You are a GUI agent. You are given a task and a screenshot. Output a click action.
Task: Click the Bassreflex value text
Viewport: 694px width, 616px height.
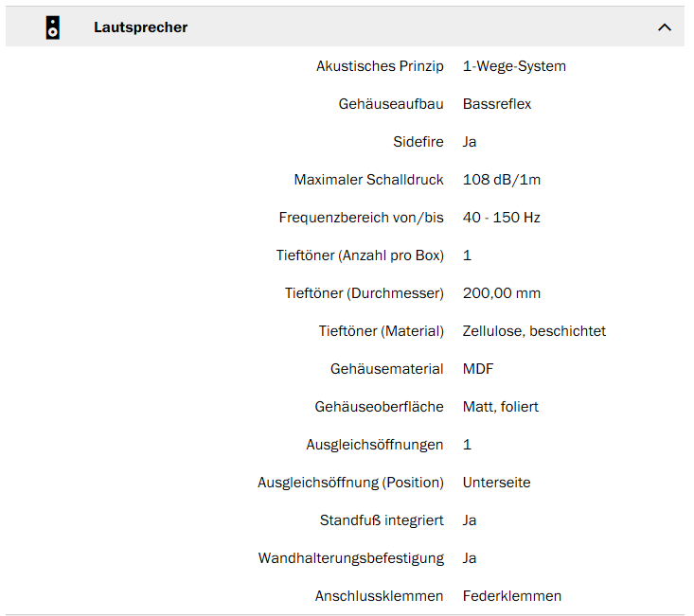coord(497,104)
